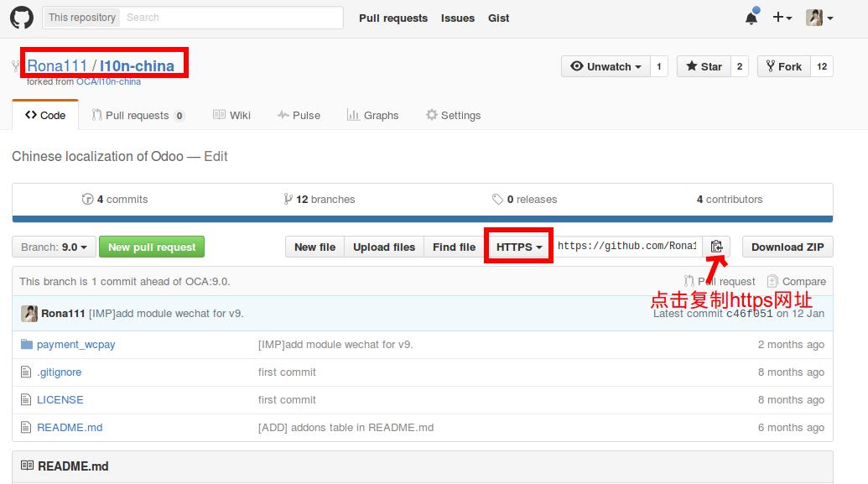868x484 pixels.
Task: Switch to the Settings tab
Action: pyautogui.click(x=453, y=116)
